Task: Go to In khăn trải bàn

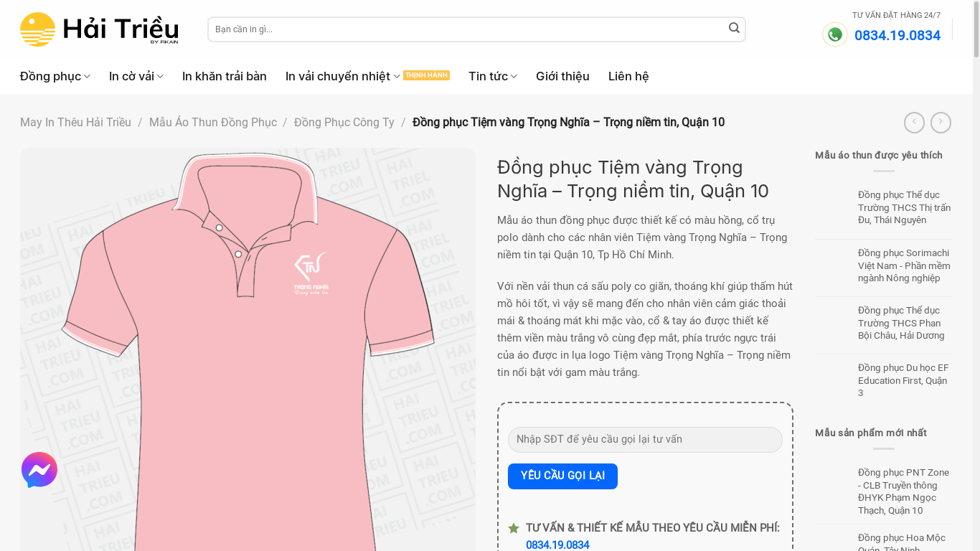Action: click(225, 76)
